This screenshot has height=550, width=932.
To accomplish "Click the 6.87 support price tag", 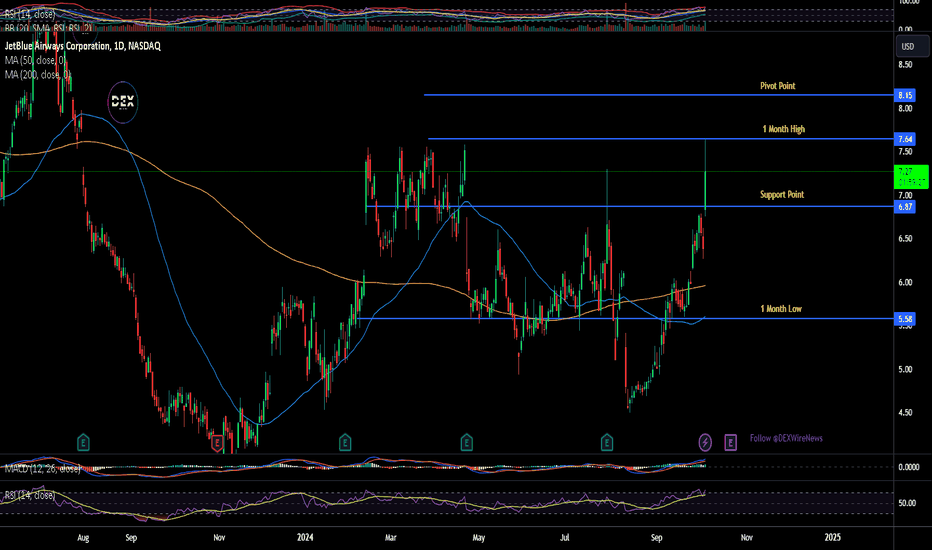I will pyautogui.click(x=905, y=207).
